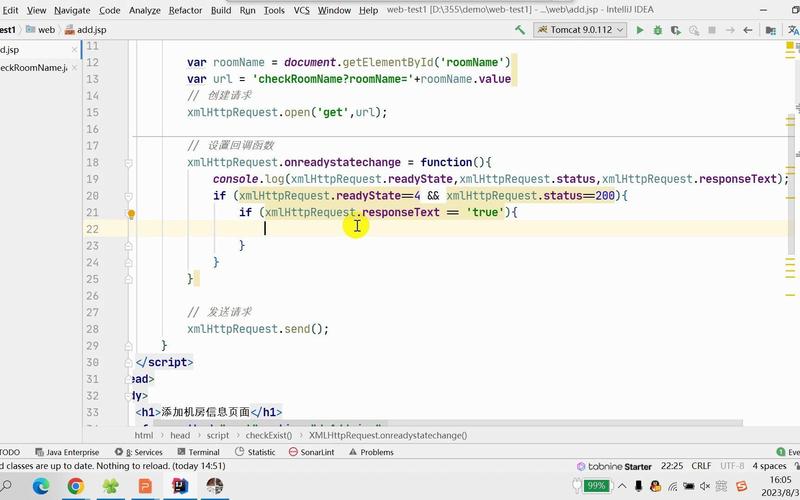
Task: Click the IntelliJ IDEA taskbar icon
Action: tap(180, 486)
